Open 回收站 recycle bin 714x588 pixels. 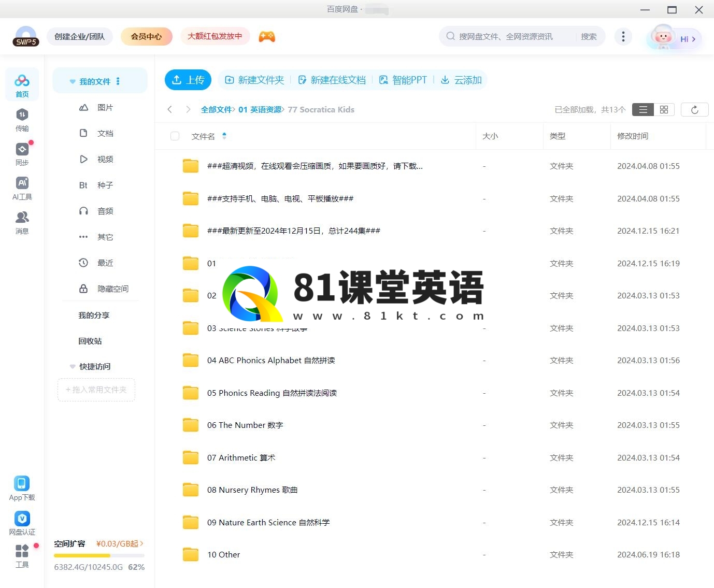[x=90, y=341]
